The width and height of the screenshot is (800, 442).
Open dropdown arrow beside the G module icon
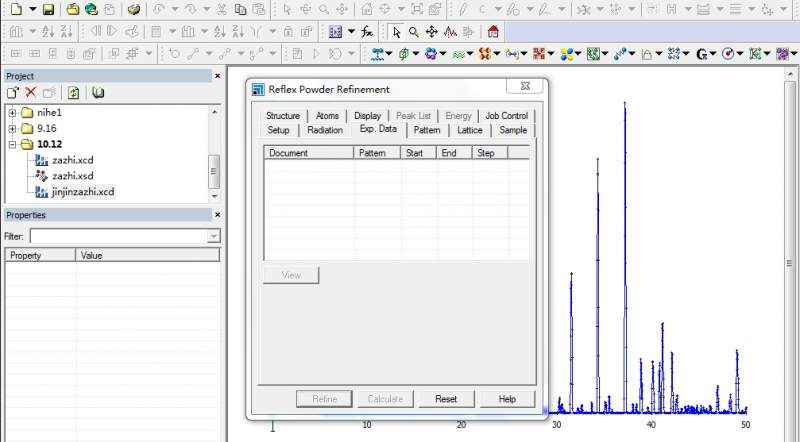click(713, 54)
